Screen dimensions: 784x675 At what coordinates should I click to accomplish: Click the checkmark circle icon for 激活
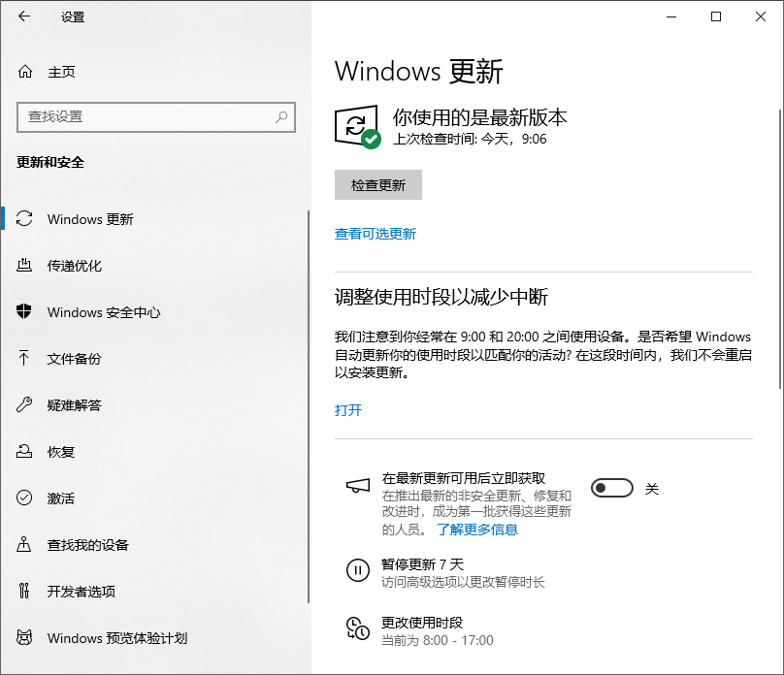point(24,498)
